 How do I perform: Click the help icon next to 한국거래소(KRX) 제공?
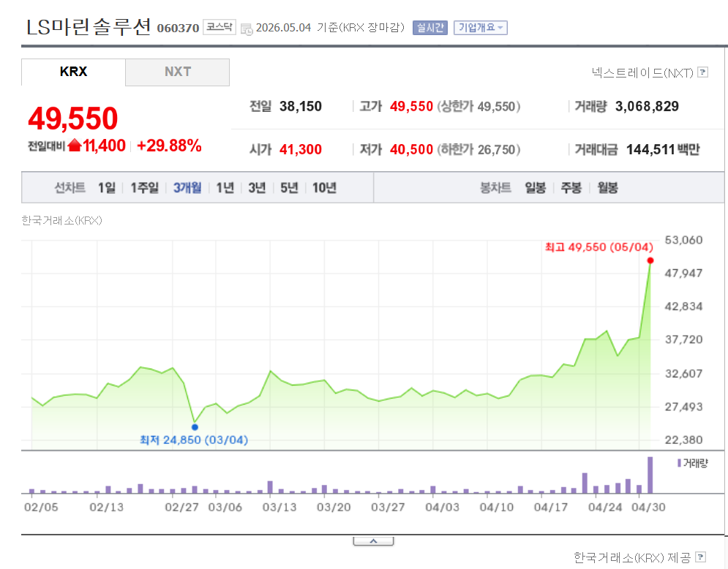[x=701, y=557]
